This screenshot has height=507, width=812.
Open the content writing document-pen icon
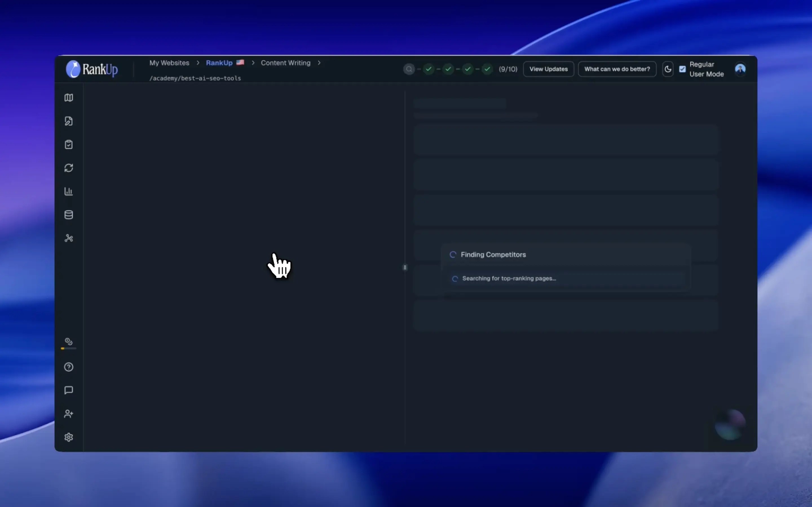click(x=69, y=121)
